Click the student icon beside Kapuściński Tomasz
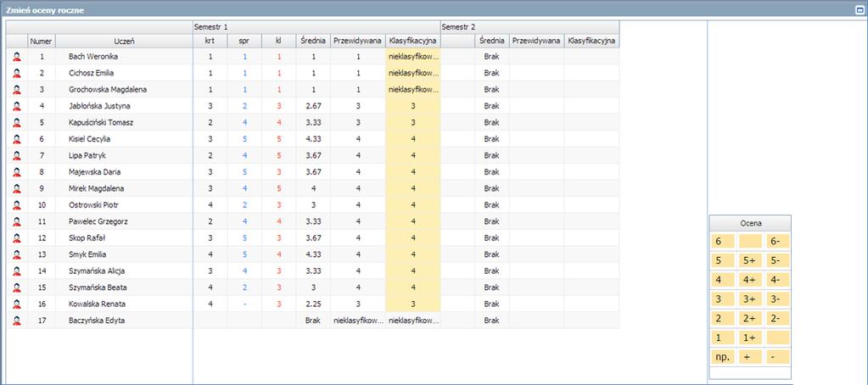Image resolution: width=868 pixels, height=385 pixels. (17, 122)
